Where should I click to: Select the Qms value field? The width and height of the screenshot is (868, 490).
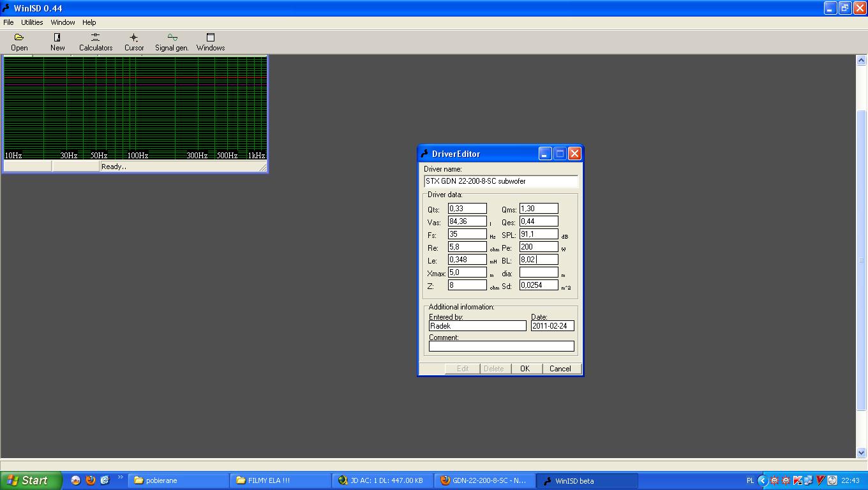click(539, 209)
